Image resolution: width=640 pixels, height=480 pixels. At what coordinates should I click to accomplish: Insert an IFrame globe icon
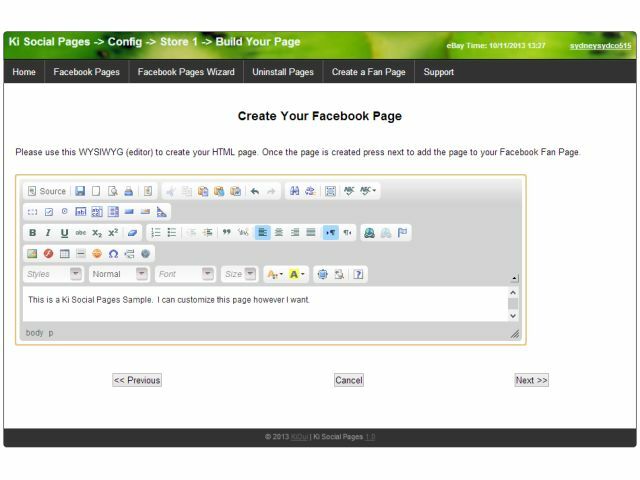click(x=145, y=253)
